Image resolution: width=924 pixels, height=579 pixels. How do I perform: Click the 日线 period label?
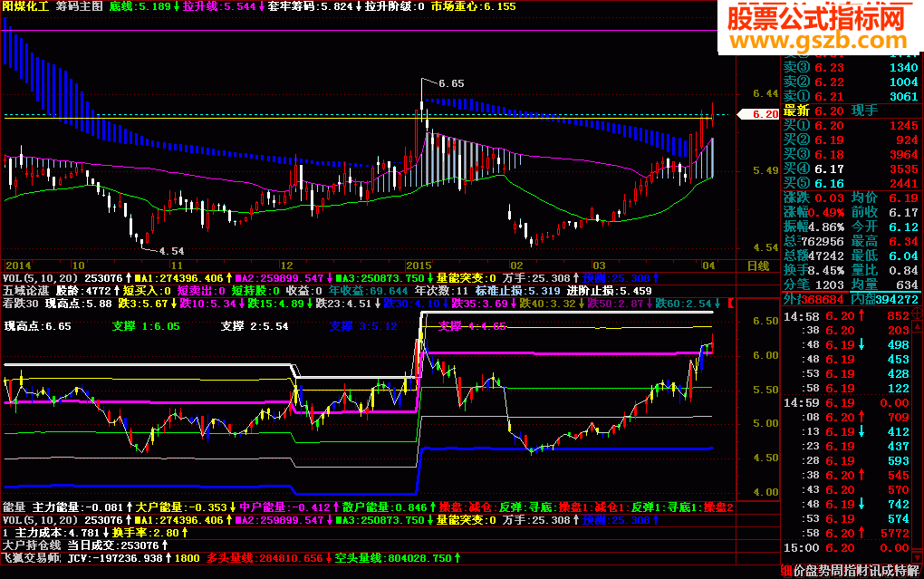(x=758, y=265)
